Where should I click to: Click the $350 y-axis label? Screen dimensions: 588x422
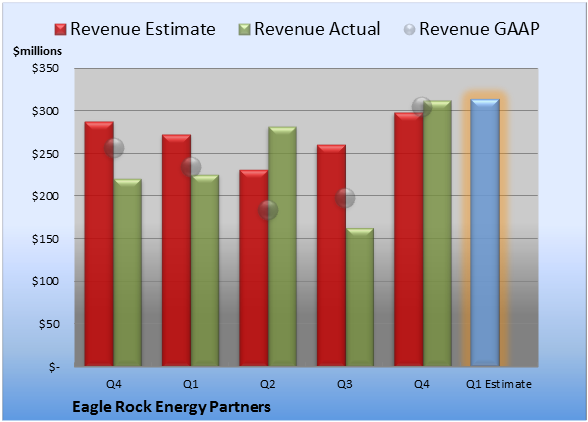pos(45,68)
